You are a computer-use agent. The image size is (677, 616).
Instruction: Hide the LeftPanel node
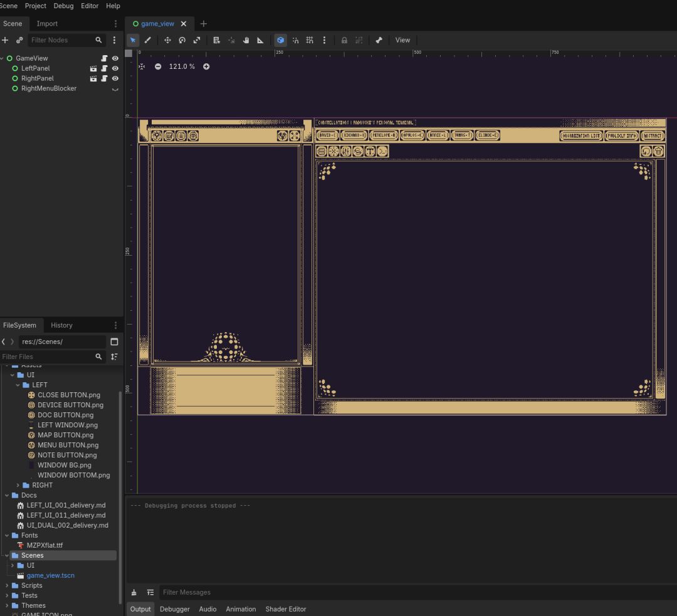tap(115, 68)
